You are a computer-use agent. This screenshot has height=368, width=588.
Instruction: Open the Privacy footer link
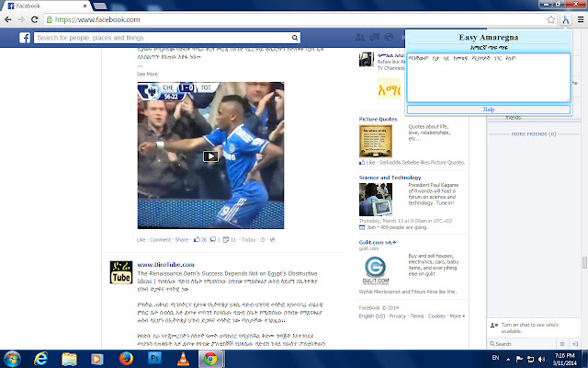pyautogui.click(x=398, y=316)
